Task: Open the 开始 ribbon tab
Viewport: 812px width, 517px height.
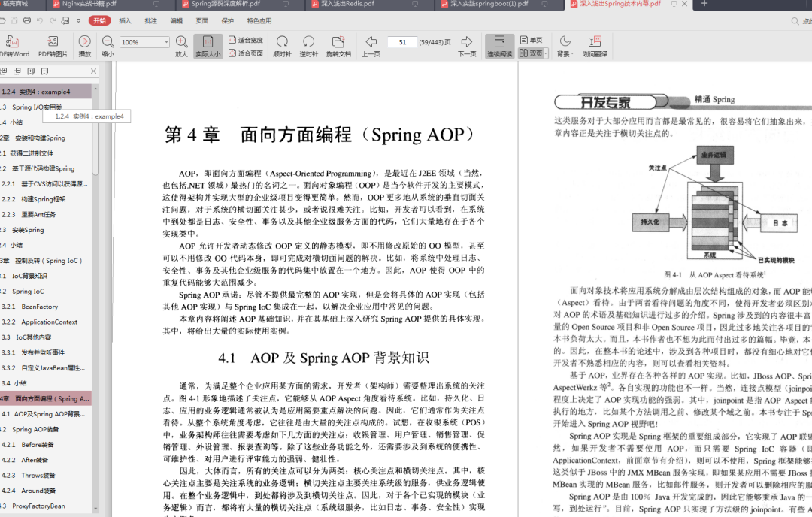Action: click(99, 21)
